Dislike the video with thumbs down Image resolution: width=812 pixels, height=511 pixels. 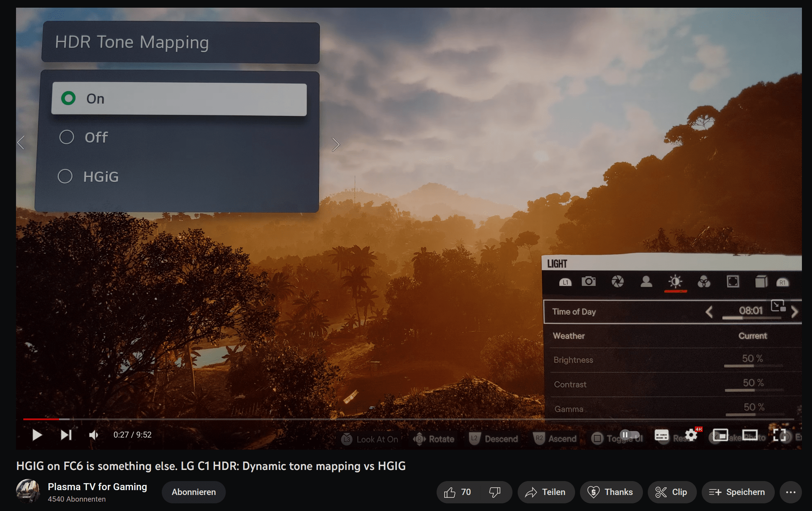(494, 492)
